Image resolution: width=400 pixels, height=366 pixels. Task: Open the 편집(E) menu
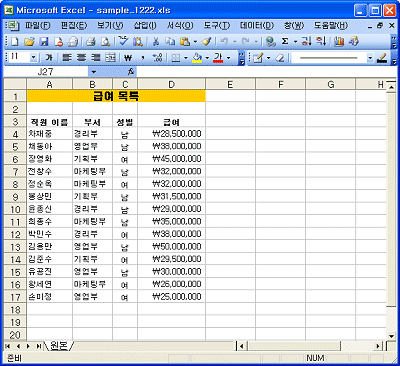click(x=74, y=25)
